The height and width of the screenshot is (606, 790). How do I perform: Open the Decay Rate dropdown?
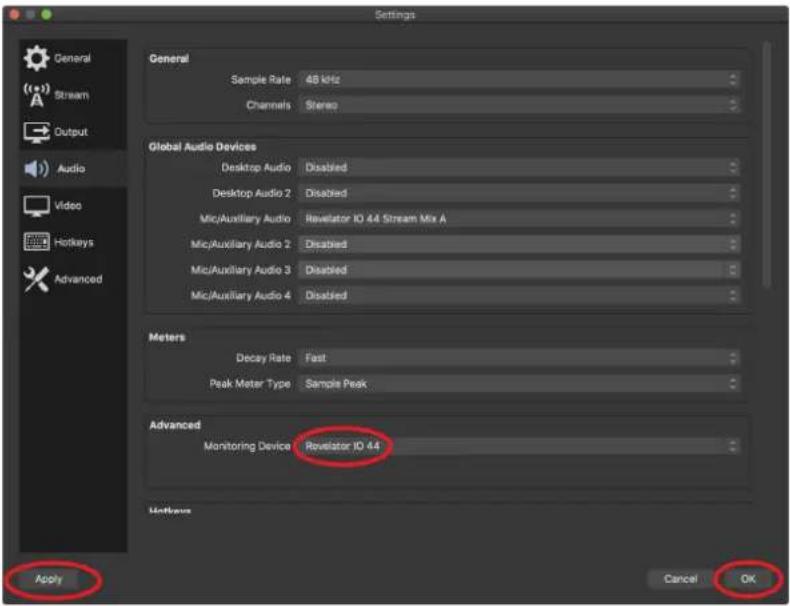click(x=519, y=358)
